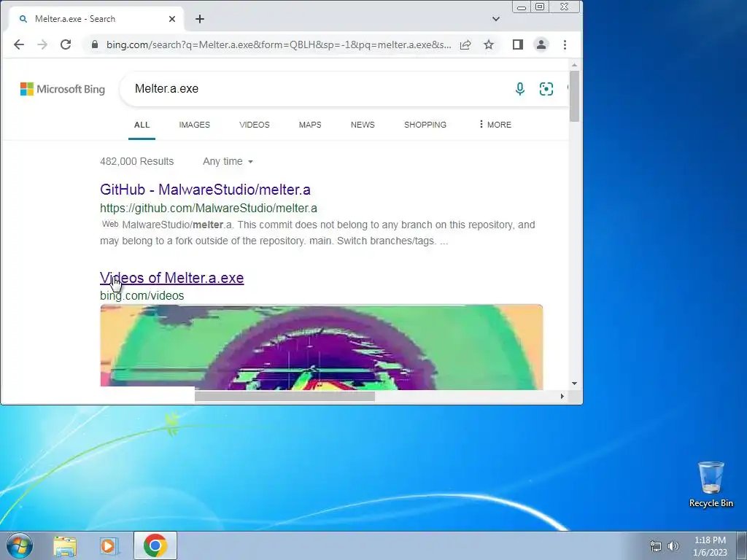
Task: Close the Melter.a.exe - Search tab
Action: point(172,19)
